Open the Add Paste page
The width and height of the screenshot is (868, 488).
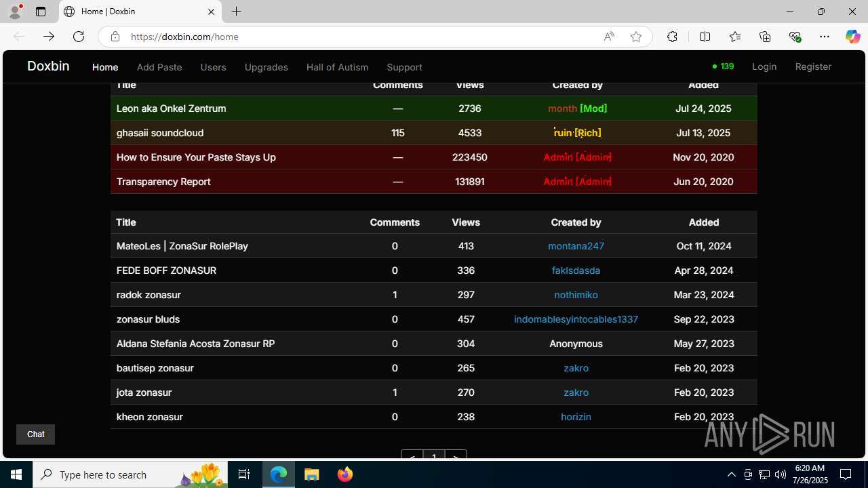pos(159,67)
